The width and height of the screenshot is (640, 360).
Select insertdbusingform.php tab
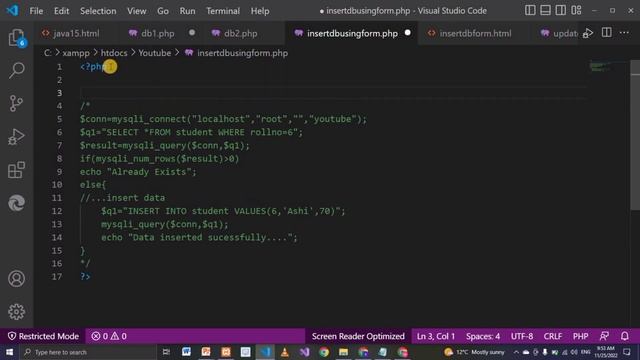pyautogui.click(x=352, y=33)
